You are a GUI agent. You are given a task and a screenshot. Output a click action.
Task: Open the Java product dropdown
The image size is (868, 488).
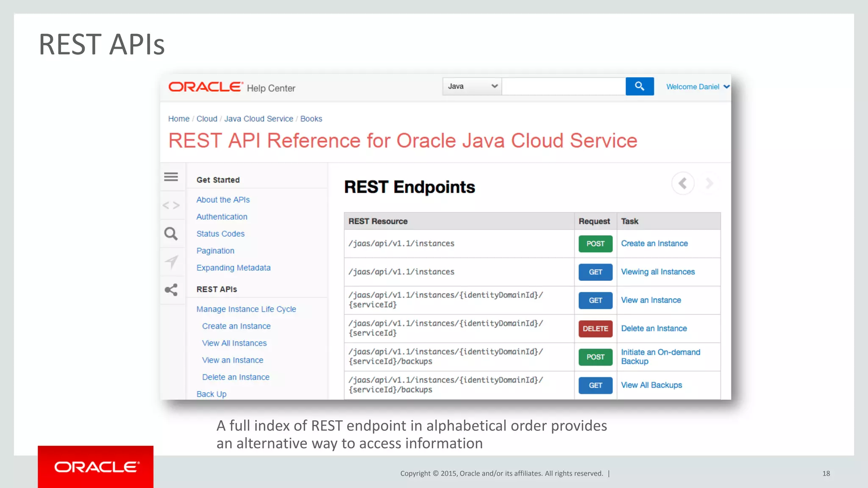(x=472, y=86)
